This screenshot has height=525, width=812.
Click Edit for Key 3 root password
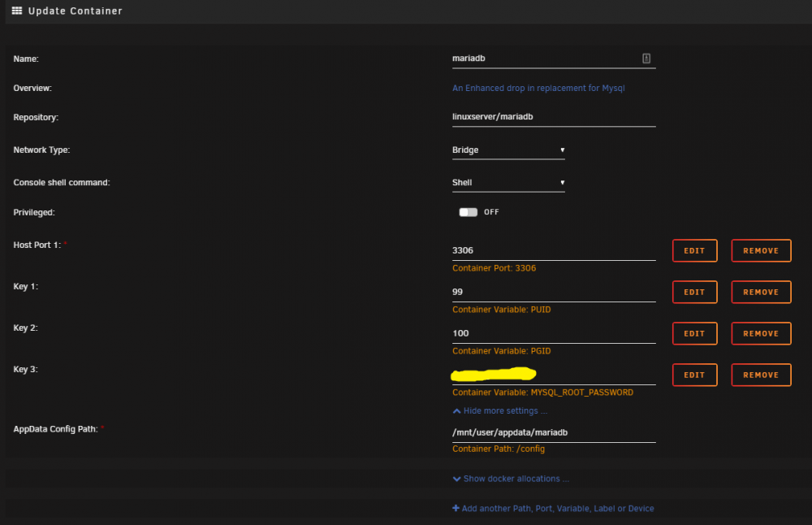pos(694,375)
